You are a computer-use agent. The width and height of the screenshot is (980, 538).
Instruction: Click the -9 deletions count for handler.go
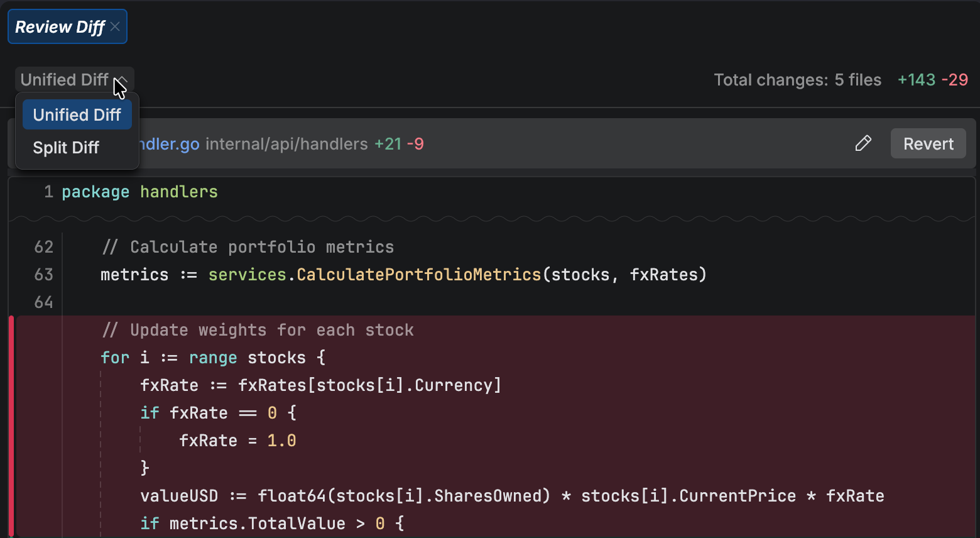pos(416,144)
